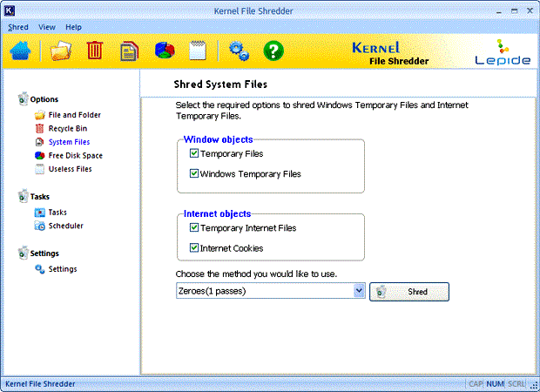Image resolution: width=540 pixels, height=392 pixels.
Task: Open the Home toolbar icon
Action: point(20,51)
